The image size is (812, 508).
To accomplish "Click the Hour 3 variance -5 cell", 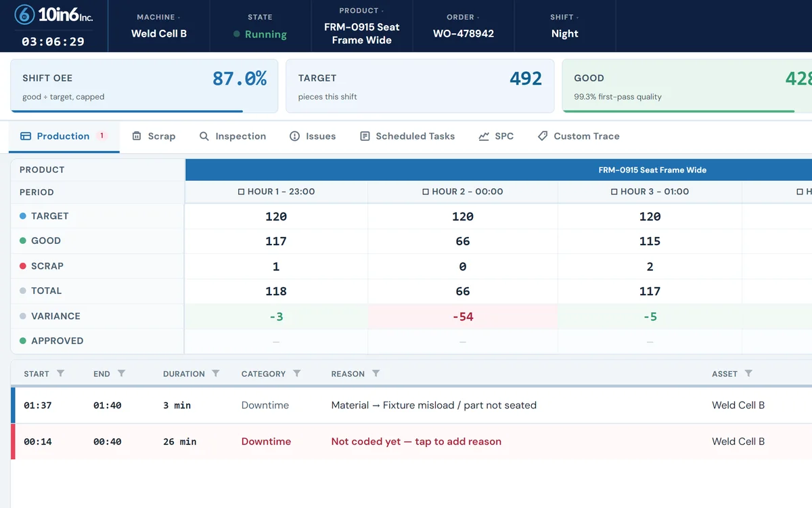I will (650, 316).
